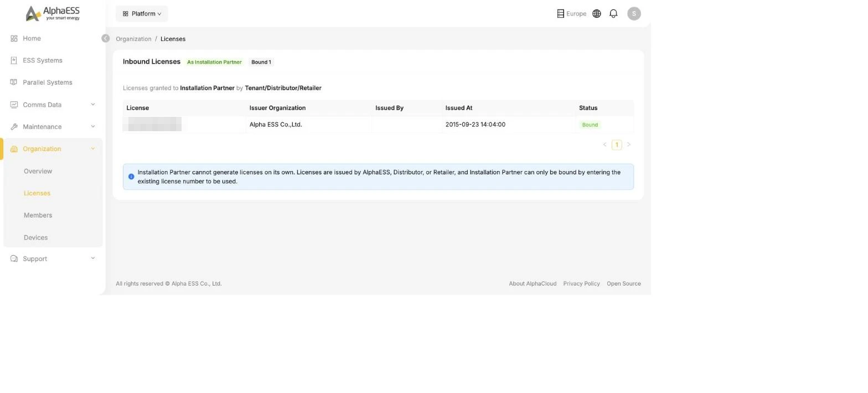
Task: Select pagination page 1
Action: tap(617, 144)
